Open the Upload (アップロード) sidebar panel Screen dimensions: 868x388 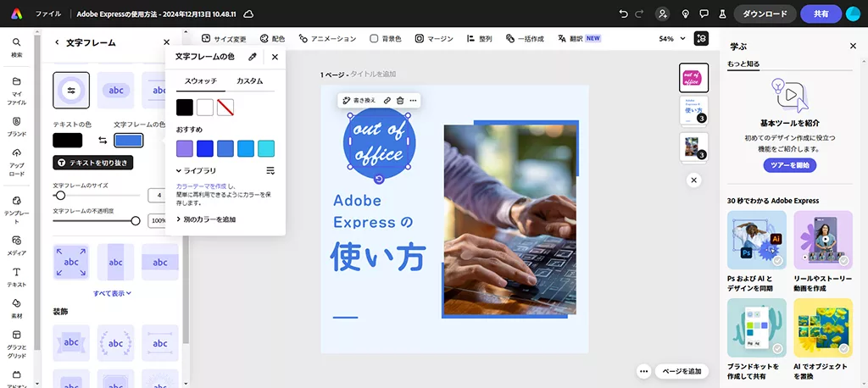point(17,162)
